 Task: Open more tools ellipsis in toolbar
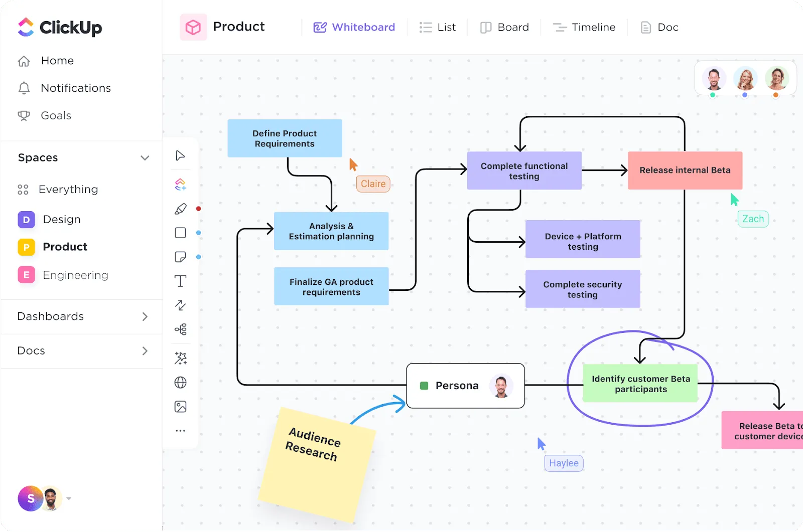180,431
